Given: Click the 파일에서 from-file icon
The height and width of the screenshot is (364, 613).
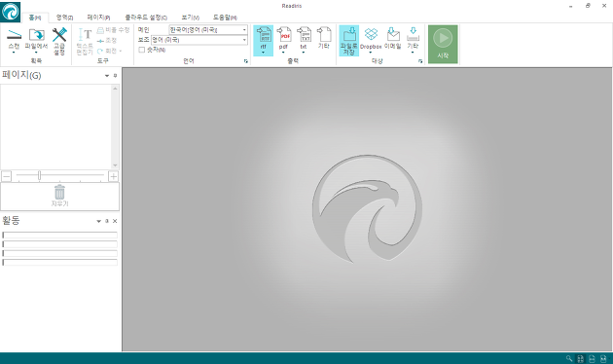Looking at the screenshot, I should pos(36,35).
